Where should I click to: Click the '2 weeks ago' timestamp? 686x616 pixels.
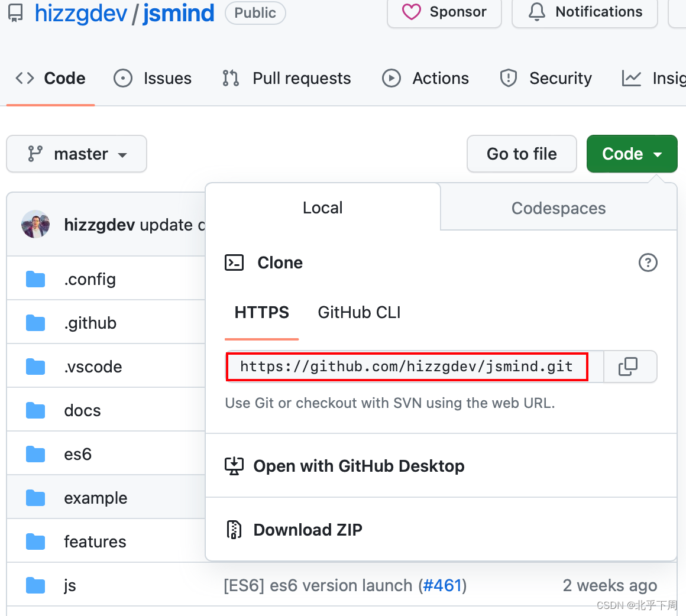click(610, 585)
